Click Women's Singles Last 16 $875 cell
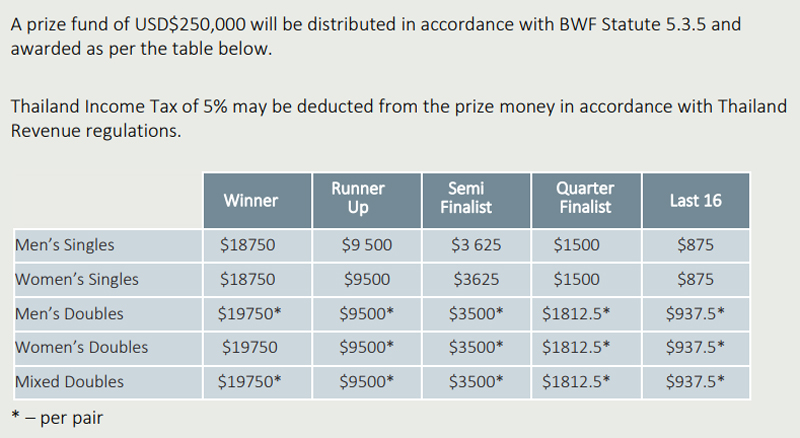The image size is (800, 438). [x=695, y=279]
